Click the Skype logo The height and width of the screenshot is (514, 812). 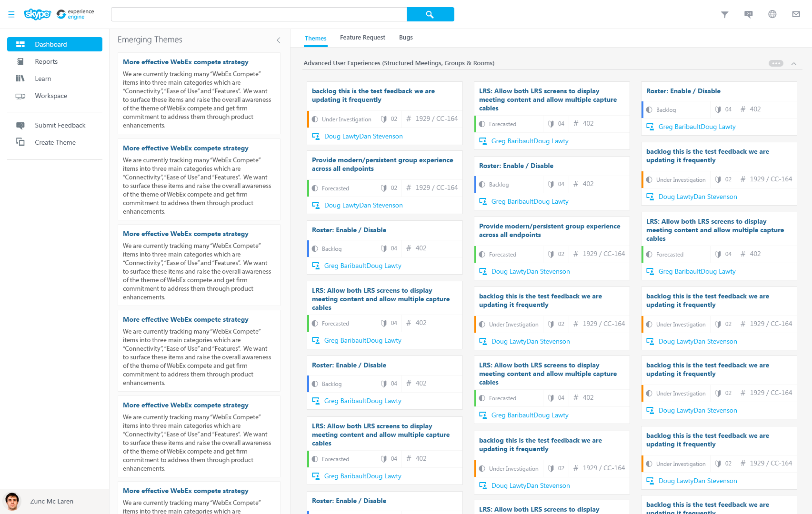click(37, 14)
